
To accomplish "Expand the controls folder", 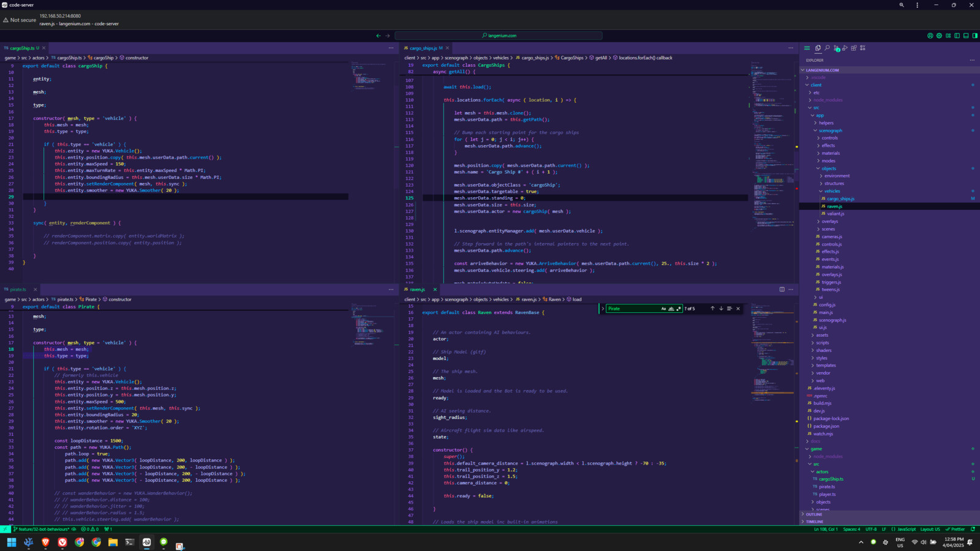I will pyautogui.click(x=889, y=138).
